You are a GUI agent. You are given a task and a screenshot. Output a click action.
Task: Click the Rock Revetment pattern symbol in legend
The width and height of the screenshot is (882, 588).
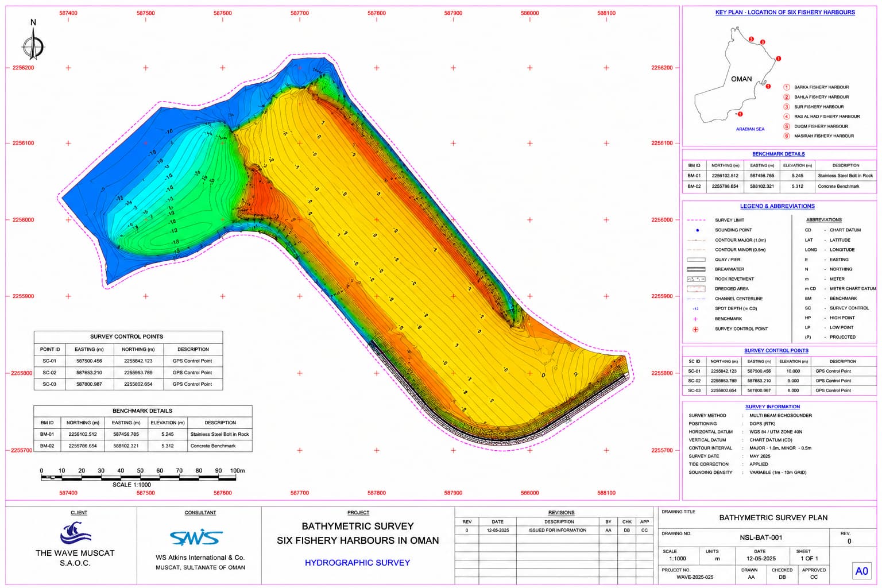tap(696, 279)
